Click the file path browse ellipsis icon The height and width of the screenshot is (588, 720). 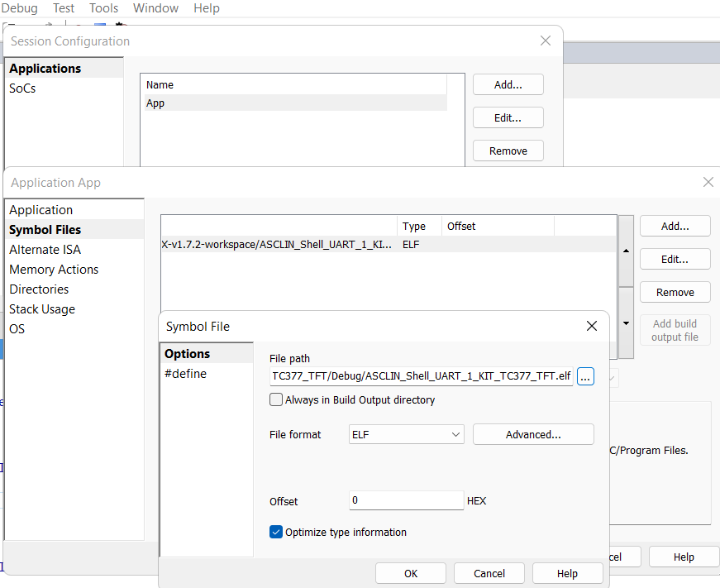click(585, 376)
